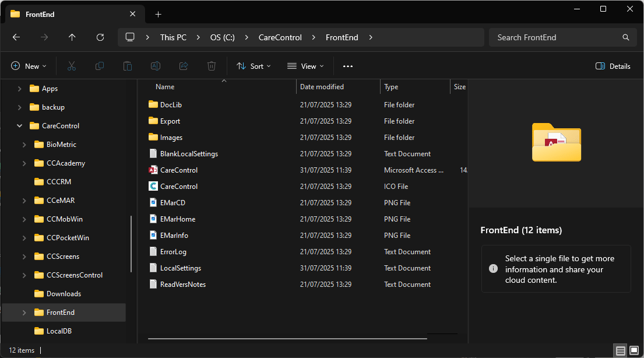Select the ErrorLog text document icon
Screen dimensions: 644x358
click(153, 251)
